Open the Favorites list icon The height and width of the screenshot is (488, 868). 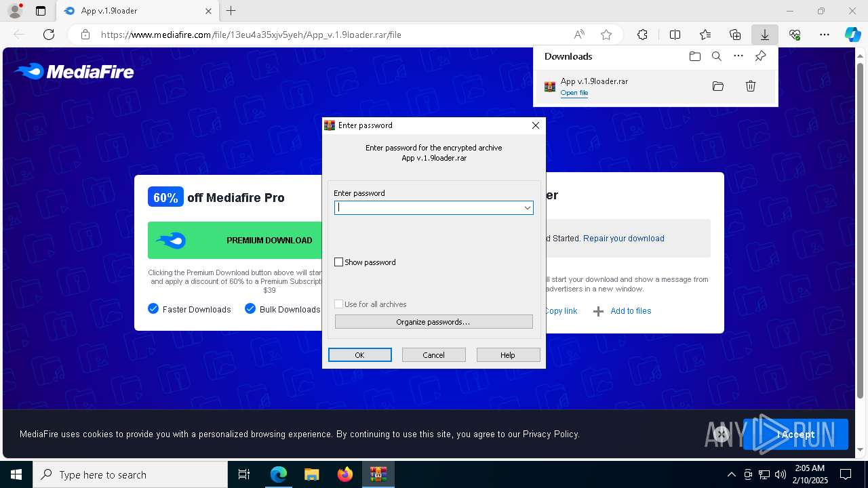coord(705,35)
